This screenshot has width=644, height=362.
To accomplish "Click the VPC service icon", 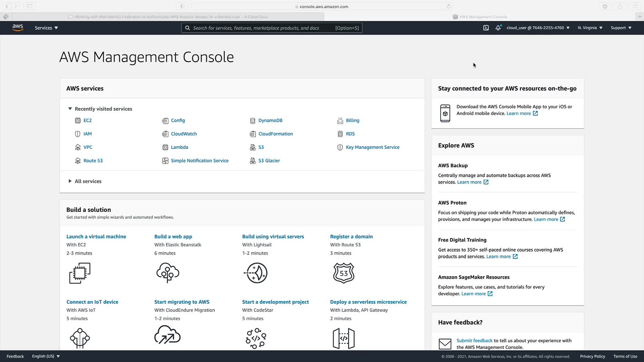I will pos(78,147).
